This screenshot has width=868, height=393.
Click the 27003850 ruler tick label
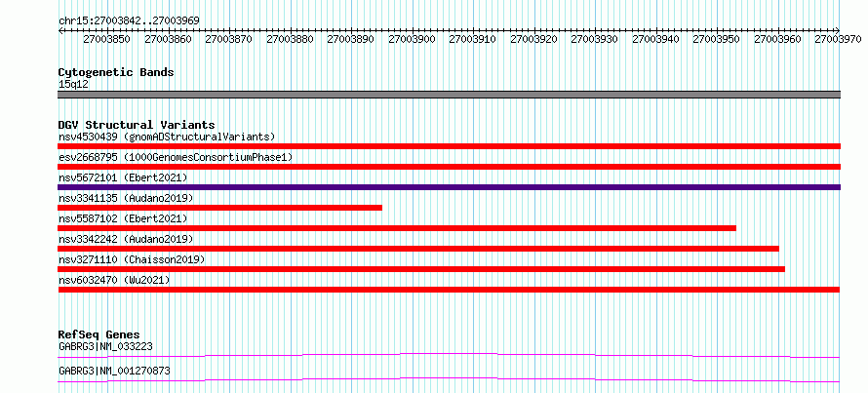tap(107, 40)
